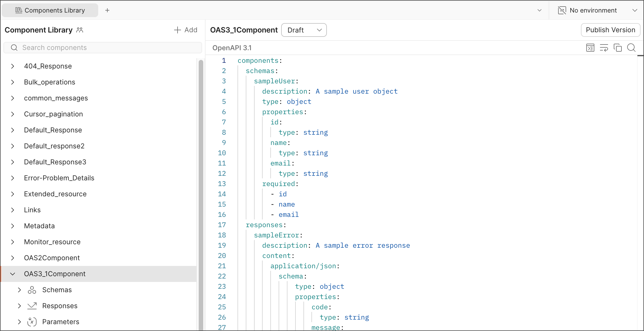Click line number 10 in the gutter
Viewport: 644px width, 331px height.
222,153
